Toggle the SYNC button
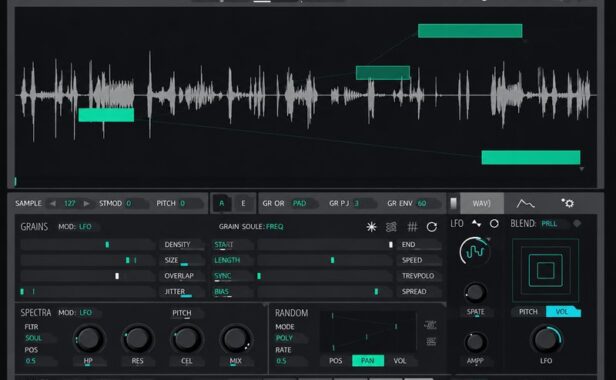Viewport: 616px width, 380px height. [232, 276]
